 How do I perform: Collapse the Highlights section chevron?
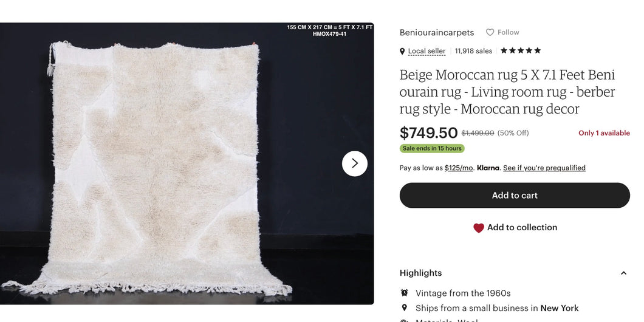[x=623, y=273]
